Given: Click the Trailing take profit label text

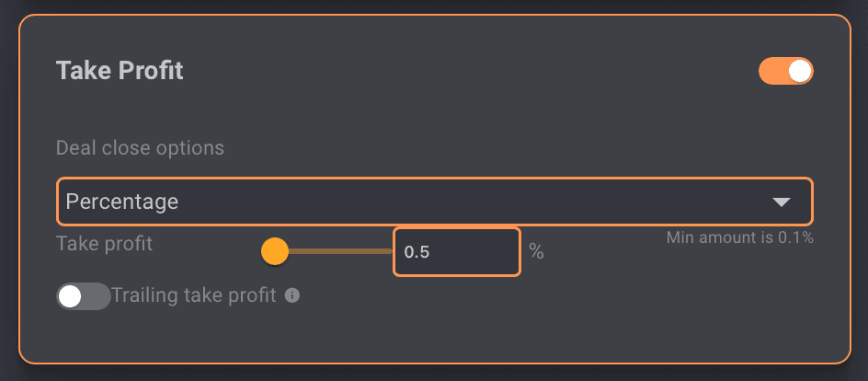Looking at the screenshot, I should coord(193,296).
